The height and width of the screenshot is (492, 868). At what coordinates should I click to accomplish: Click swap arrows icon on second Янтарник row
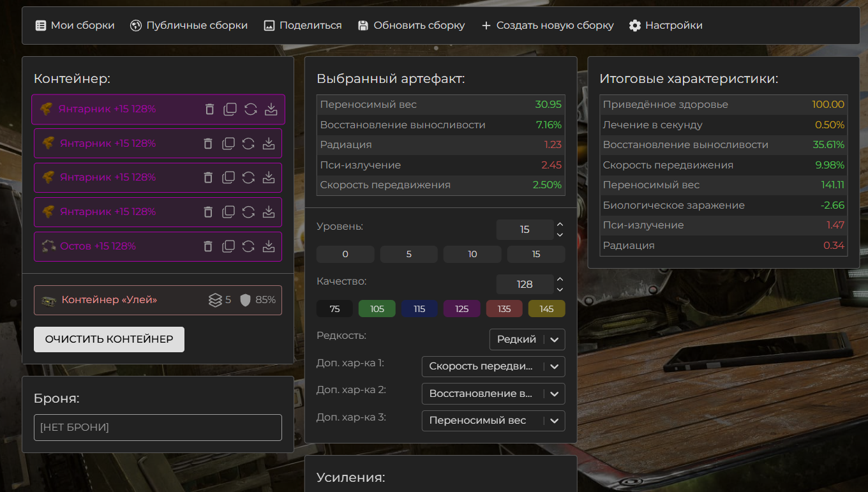[248, 144]
